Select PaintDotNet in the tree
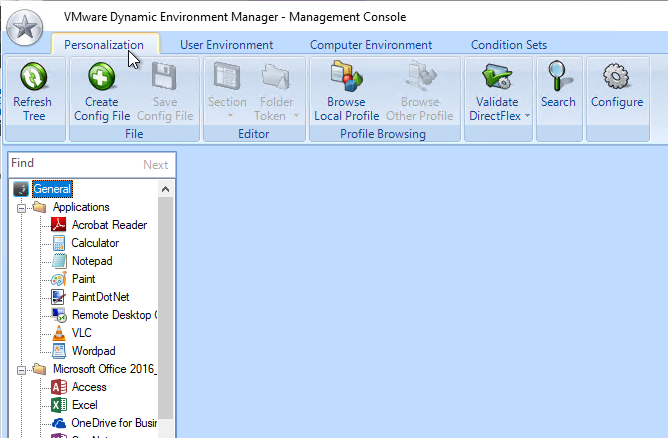The height and width of the screenshot is (438, 668). pos(100,297)
